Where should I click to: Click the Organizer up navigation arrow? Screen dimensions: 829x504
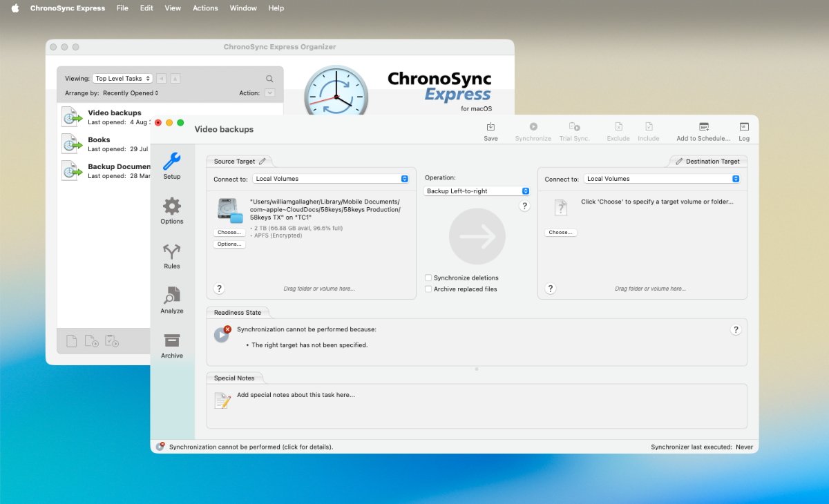(x=175, y=79)
